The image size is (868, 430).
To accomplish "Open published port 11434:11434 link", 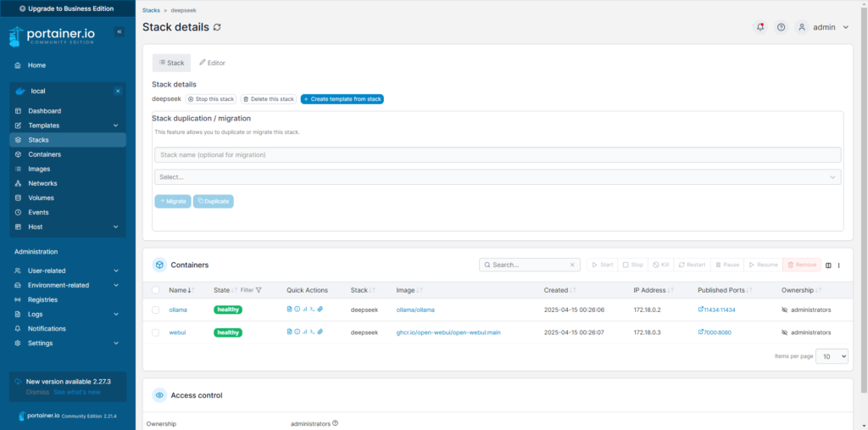I will tap(717, 310).
